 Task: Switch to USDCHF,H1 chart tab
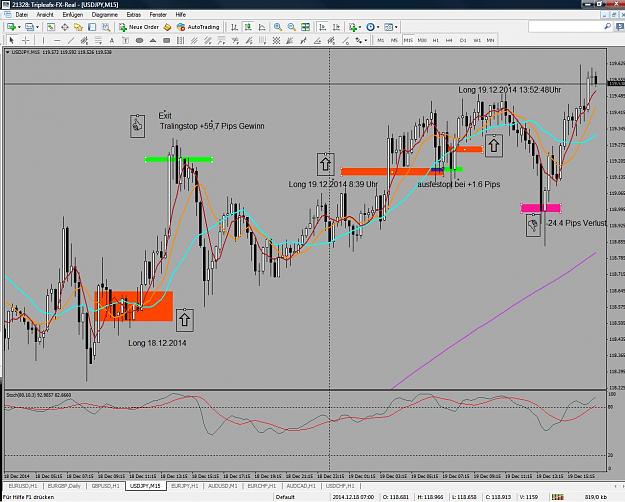pyautogui.click(x=340, y=486)
